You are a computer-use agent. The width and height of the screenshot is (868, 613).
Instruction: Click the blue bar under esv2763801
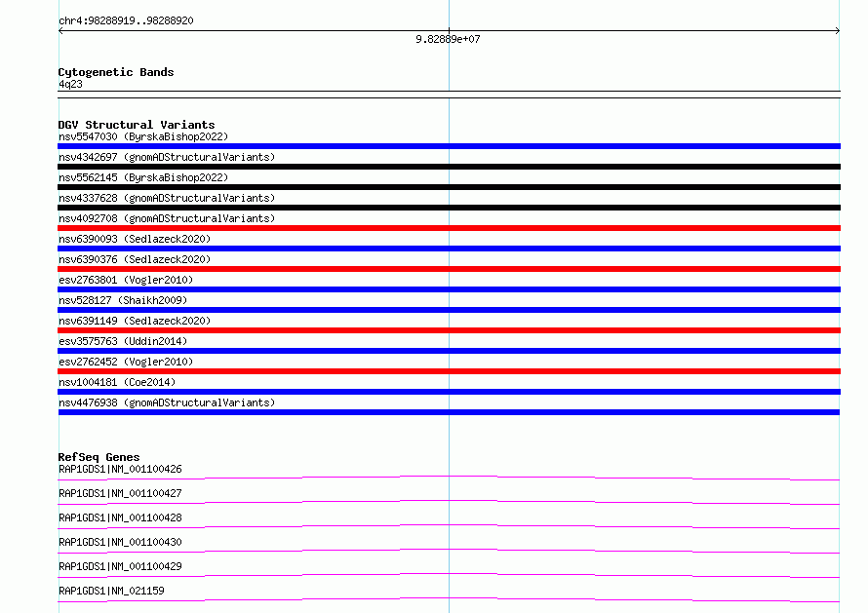(449, 289)
